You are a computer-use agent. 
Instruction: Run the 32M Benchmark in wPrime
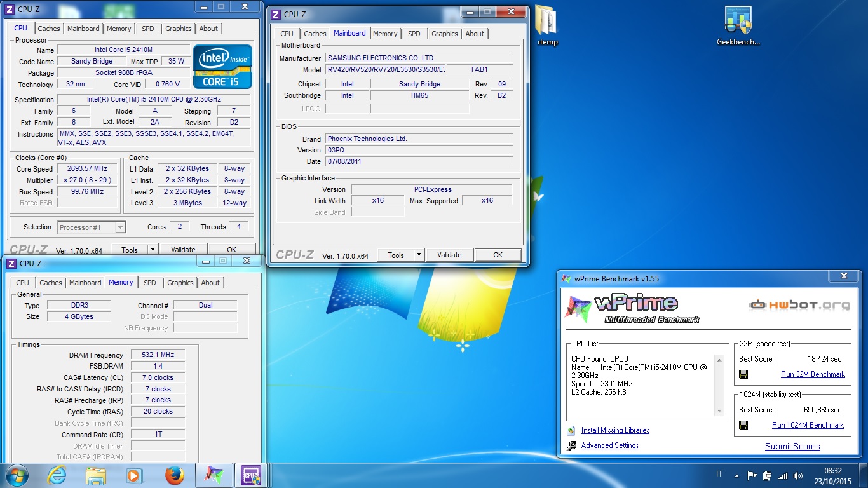tap(813, 374)
